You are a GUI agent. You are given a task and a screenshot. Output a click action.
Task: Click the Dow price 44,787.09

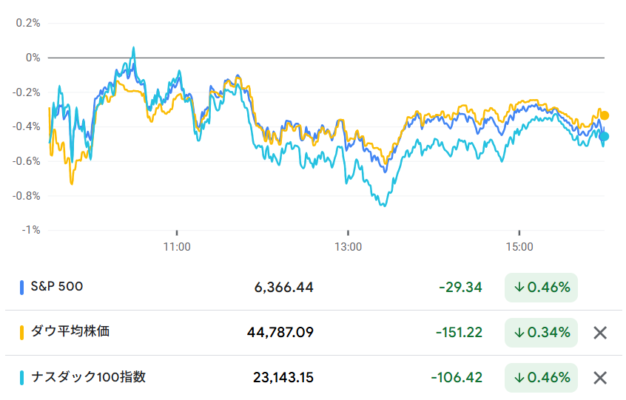280,333
